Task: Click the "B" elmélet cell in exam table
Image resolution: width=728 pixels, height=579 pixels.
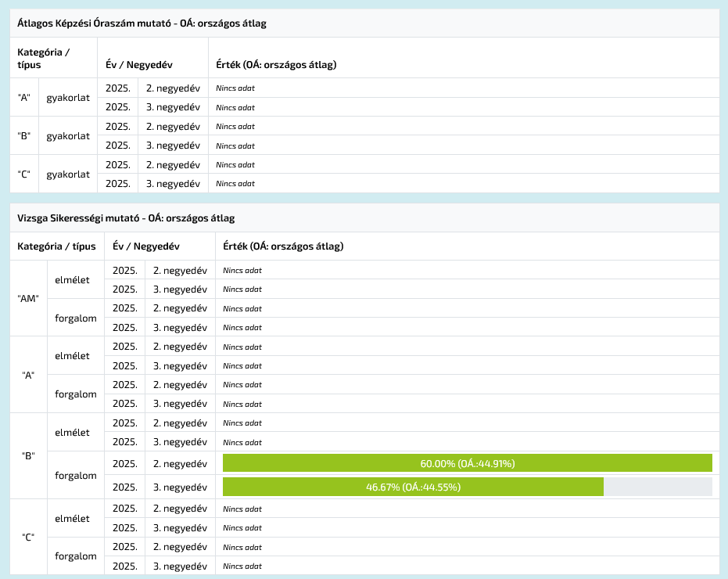Action: pos(72,433)
